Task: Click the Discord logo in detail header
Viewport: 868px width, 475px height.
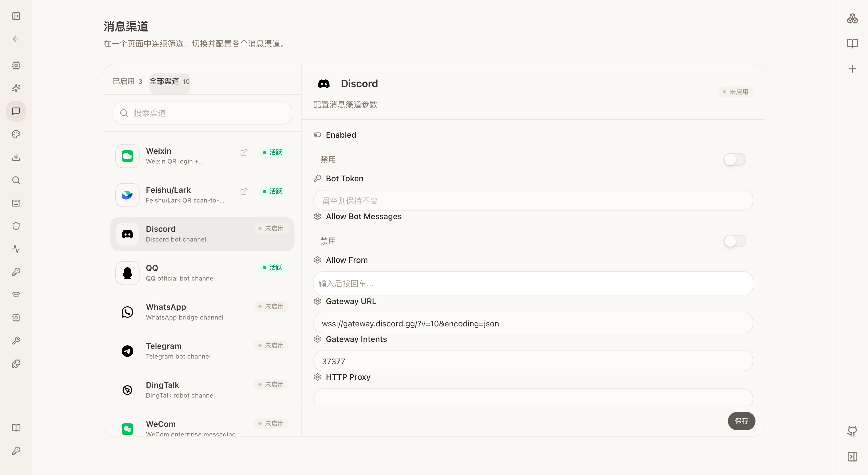Action: click(324, 84)
